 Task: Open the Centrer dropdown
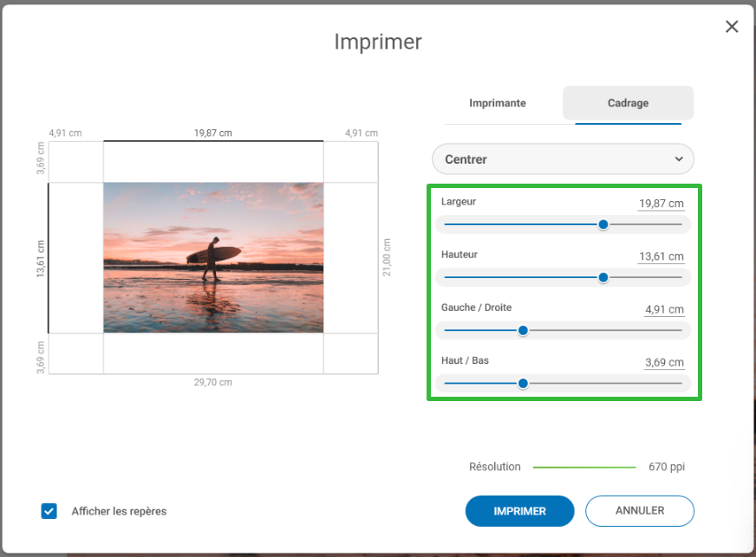563,159
